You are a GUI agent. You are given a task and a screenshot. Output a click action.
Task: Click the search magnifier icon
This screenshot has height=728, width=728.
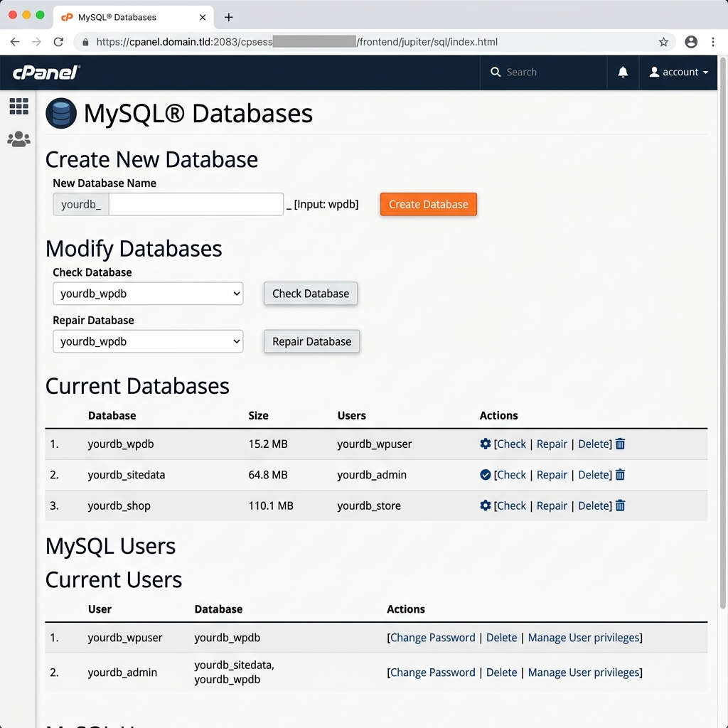496,72
